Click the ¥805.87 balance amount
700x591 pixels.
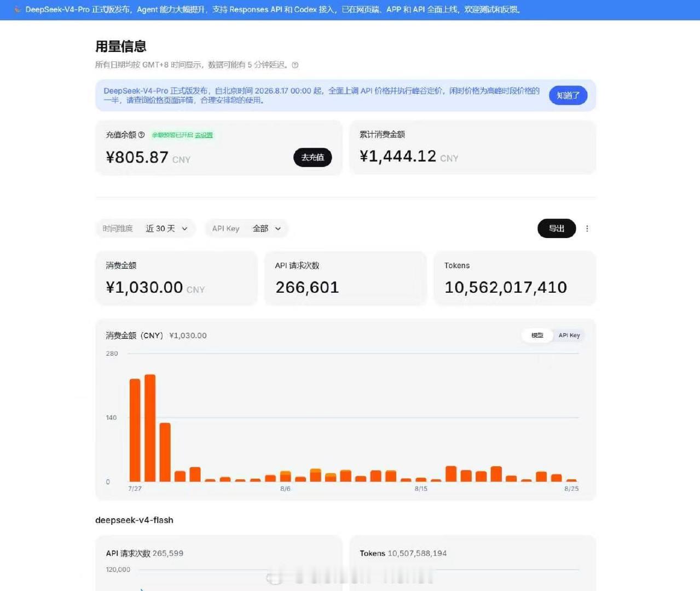pyautogui.click(x=137, y=158)
